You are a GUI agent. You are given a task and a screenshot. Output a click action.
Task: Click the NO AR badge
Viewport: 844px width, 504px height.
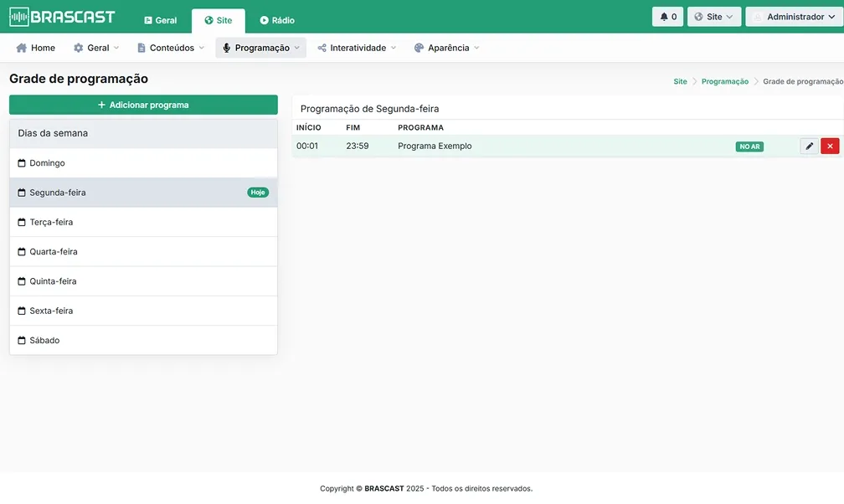(x=749, y=147)
